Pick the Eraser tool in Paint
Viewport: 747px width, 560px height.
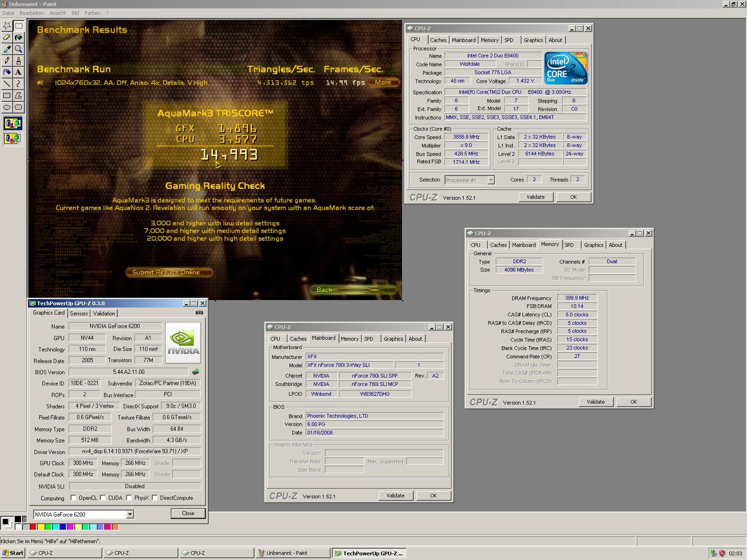[7, 37]
